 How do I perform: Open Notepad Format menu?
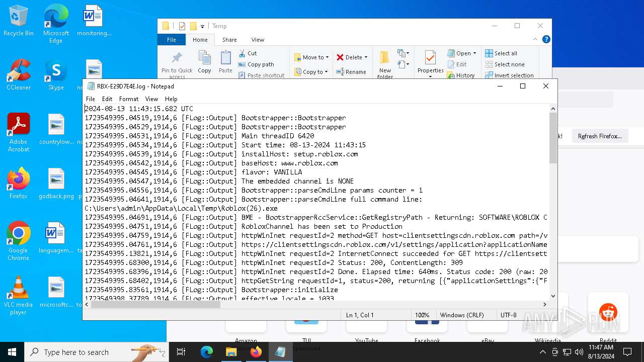pyautogui.click(x=129, y=99)
